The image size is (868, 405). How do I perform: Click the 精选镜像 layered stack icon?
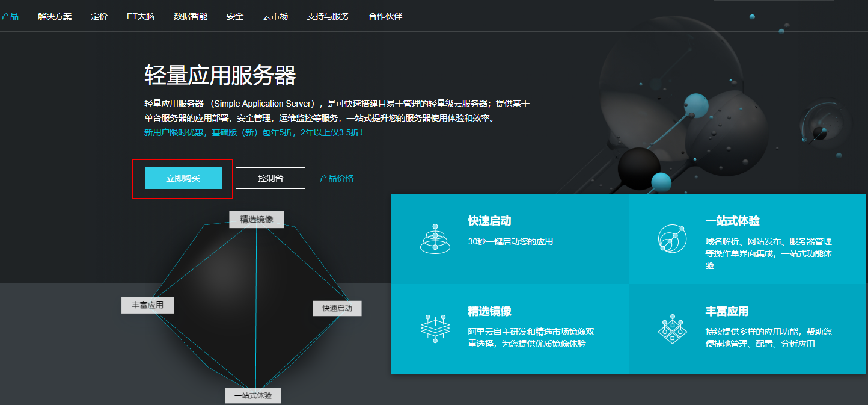coord(435,329)
